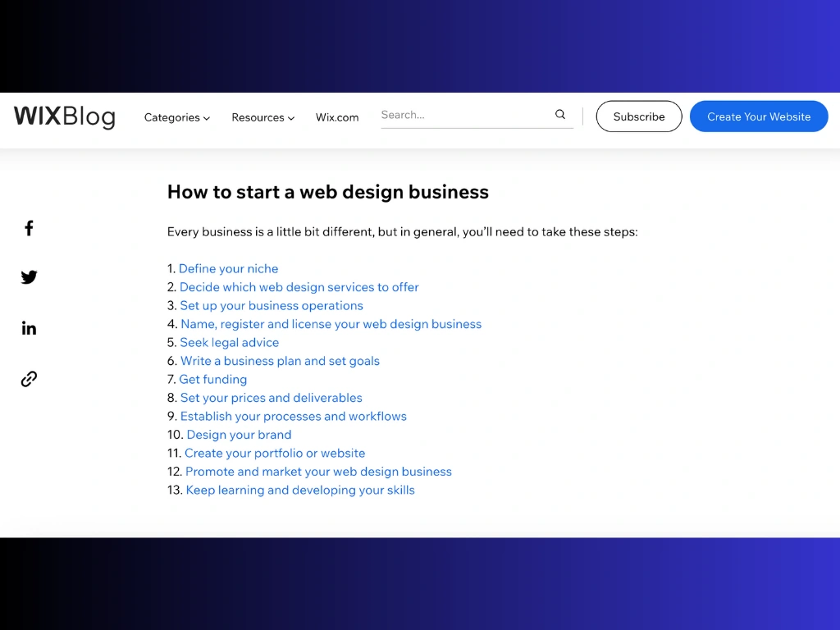Open the 'Get funding' link
The image size is (840, 630).
pyautogui.click(x=212, y=379)
